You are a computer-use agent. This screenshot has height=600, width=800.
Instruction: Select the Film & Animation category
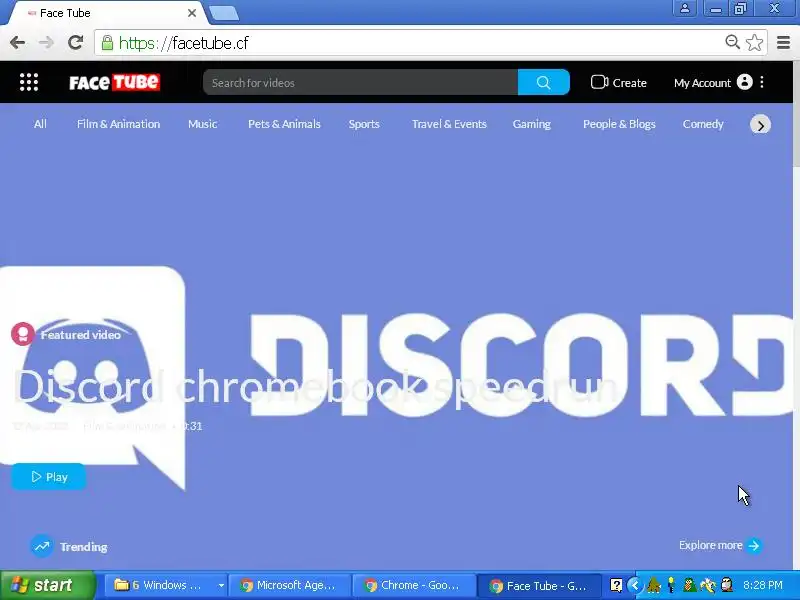coord(118,124)
